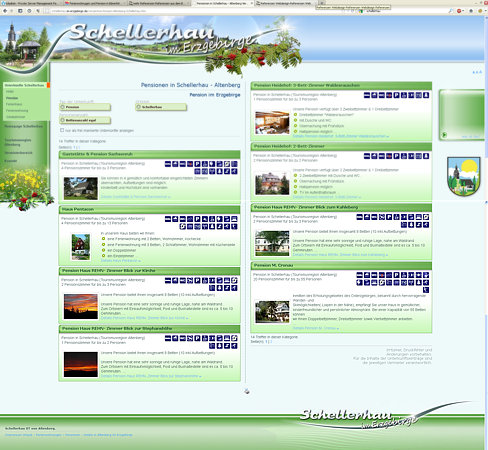Click the Schellerhau coat of arms emblem
Image resolution: width=488 pixels, height=450 pixels.
tap(463, 176)
